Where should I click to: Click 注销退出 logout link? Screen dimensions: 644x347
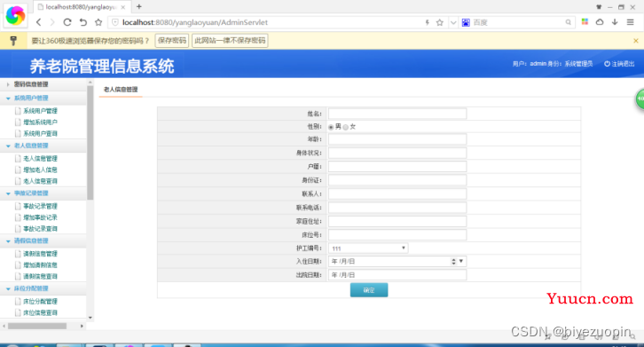click(x=619, y=64)
